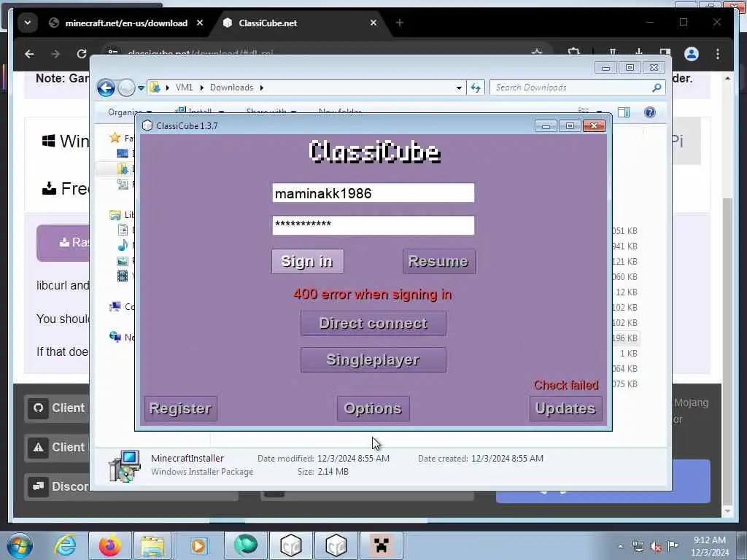
Task: Open ClassiCube launcher Options
Action: point(373,408)
